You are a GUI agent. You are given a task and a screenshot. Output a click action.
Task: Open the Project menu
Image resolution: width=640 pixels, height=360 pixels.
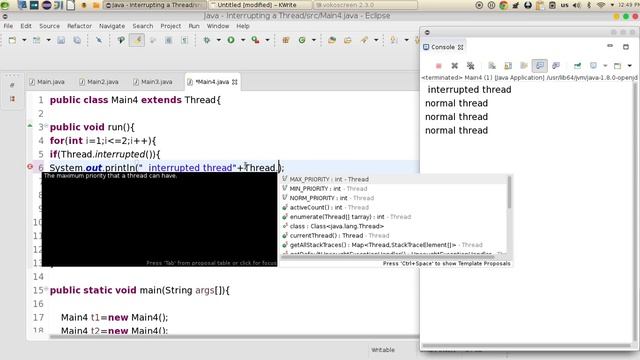(x=171, y=26)
